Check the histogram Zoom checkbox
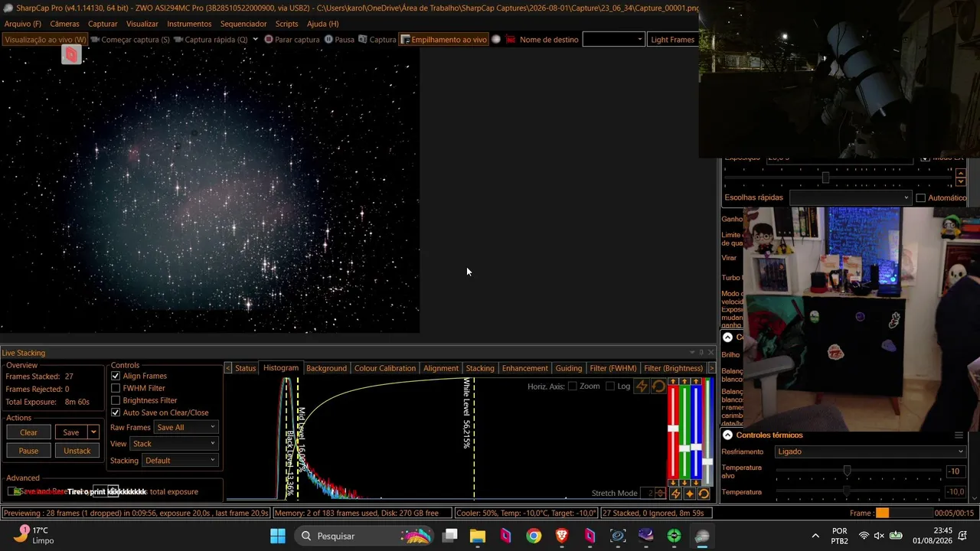Viewport: 980px width, 551px height. coord(572,386)
